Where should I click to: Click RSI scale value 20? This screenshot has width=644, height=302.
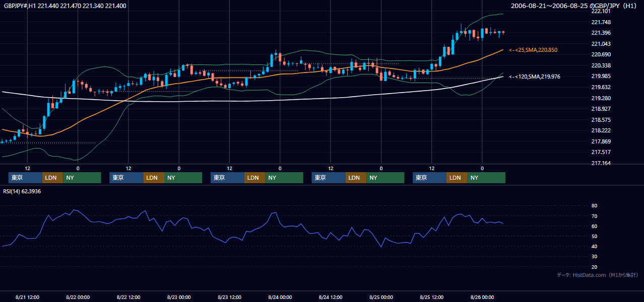click(x=594, y=267)
